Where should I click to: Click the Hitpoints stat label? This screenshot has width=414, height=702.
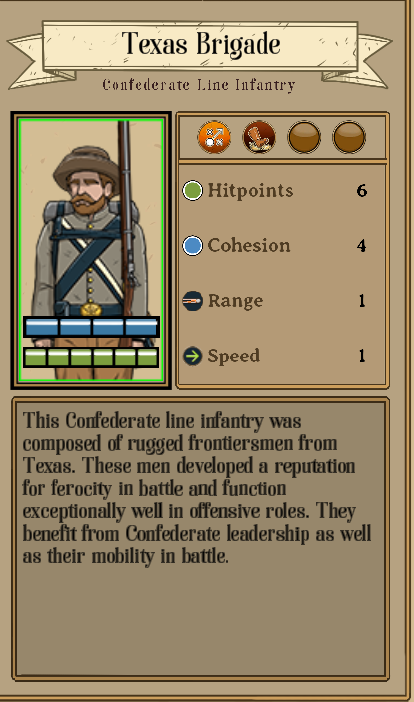(250, 191)
